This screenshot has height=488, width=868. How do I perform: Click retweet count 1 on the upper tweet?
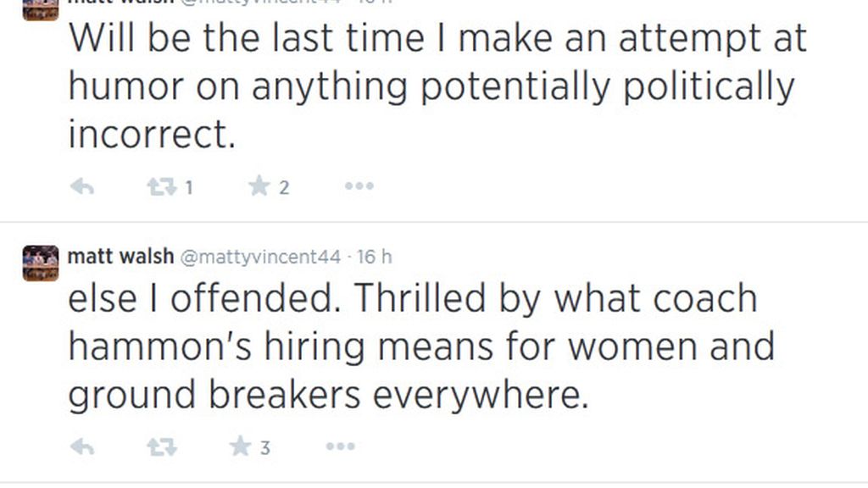[189, 187]
